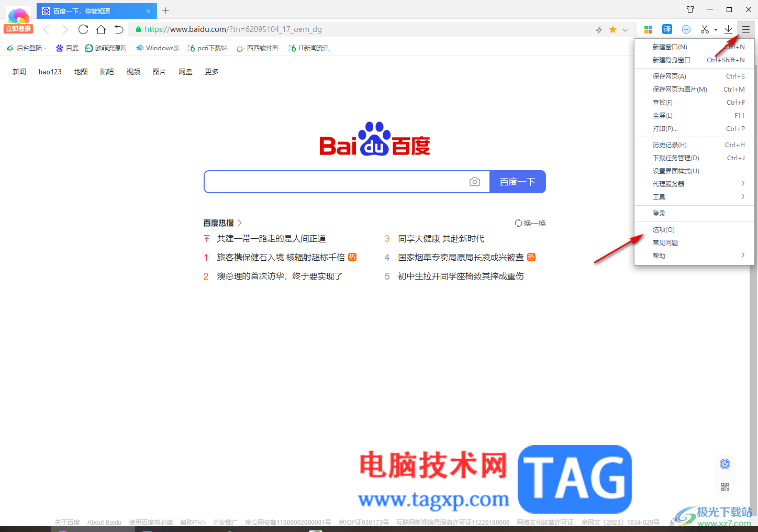Image resolution: width=758 pixels, height=532 pixels.
Task: Expand the 代理服务器 submenu
Action: pos(694,184)
